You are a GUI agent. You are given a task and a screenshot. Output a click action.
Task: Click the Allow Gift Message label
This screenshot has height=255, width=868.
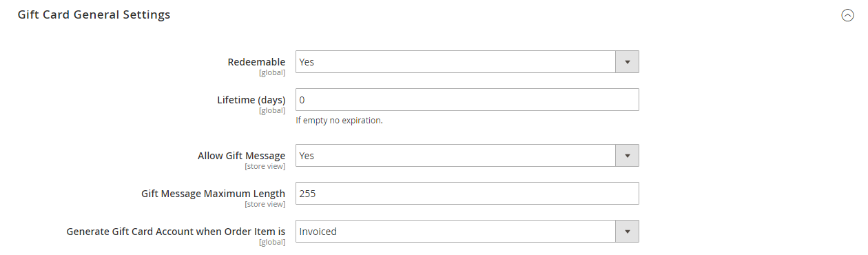coord(241,156)
